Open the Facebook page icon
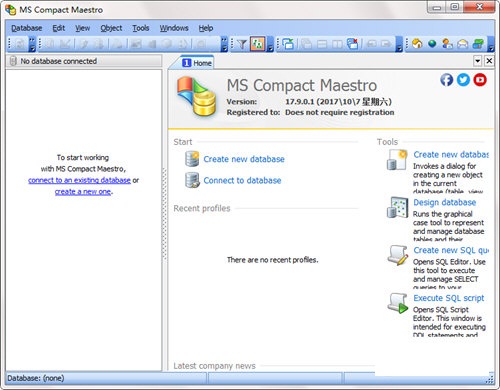 [447, 80]
